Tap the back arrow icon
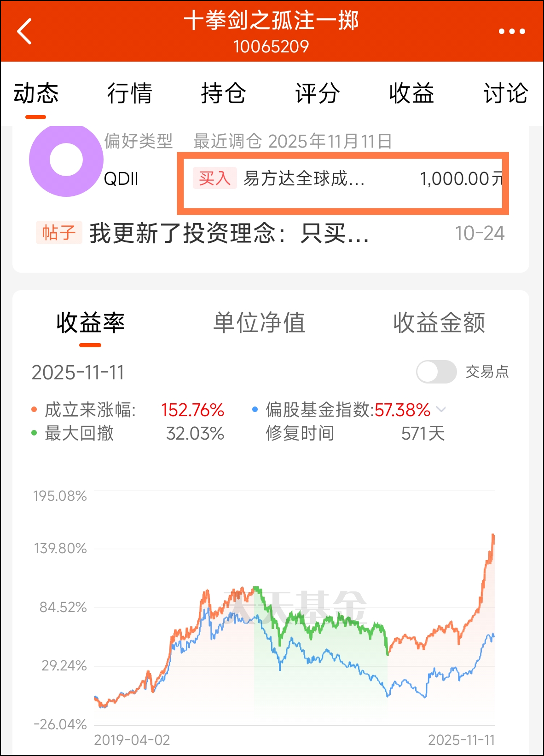Viewport: 544px width, 756px height. pyautogui.click(x=24, y=31)
